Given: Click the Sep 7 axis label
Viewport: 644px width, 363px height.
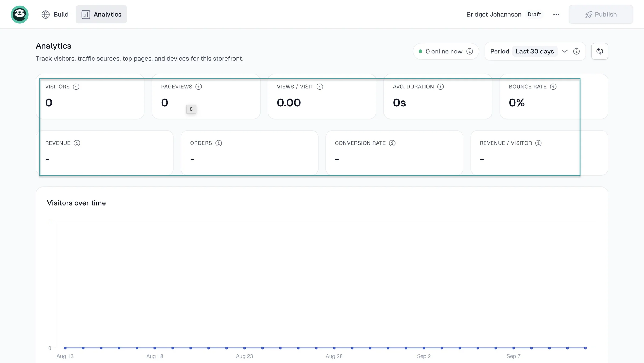Looking at the screenshot, I should (513, 356).
